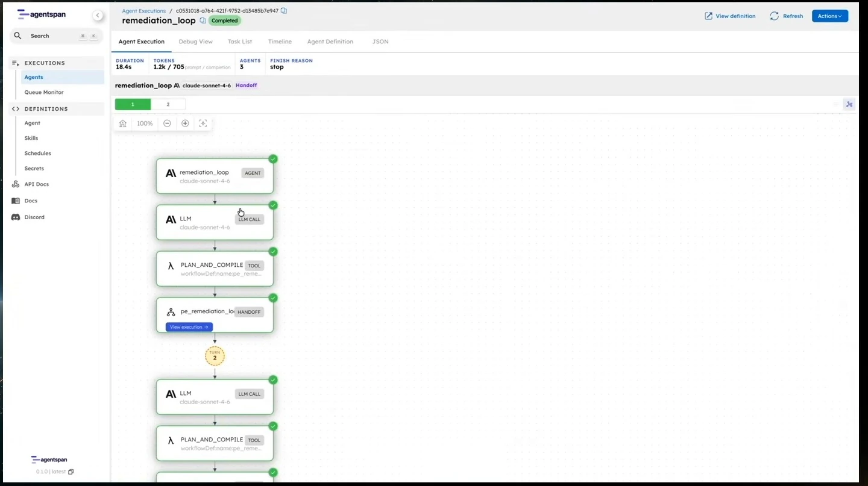The image size is (868, 486).
Task: Collapse the EXECUTIONS section
Action: pyautogui.click(x=57, y=63)
